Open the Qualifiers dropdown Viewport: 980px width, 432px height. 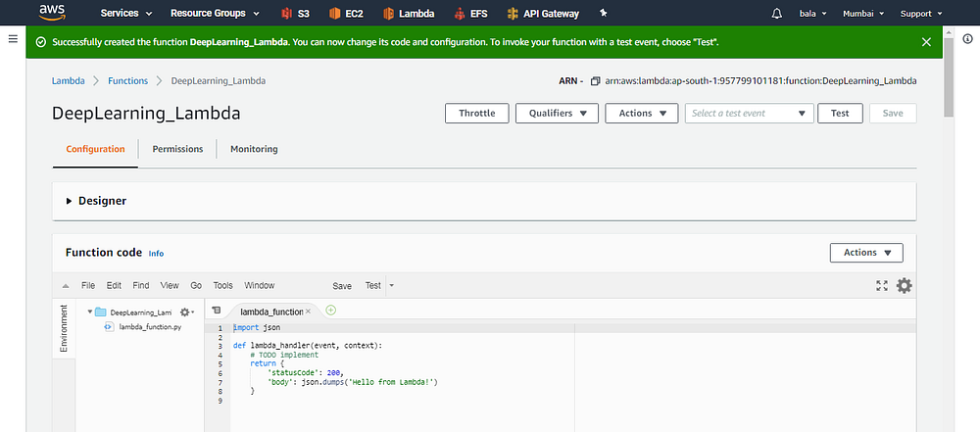[557, 114]
